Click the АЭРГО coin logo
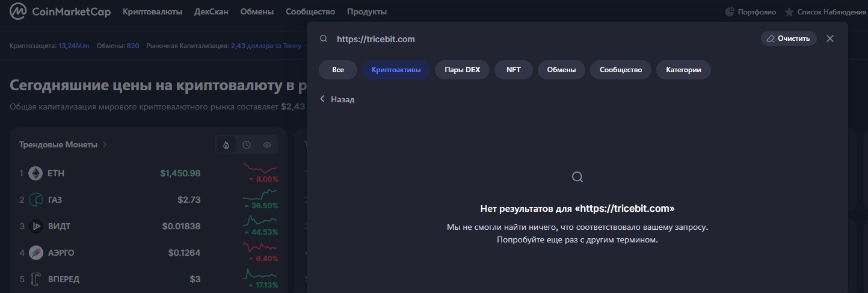This screenshot has height=293, width=868. (x=35, y=253)
